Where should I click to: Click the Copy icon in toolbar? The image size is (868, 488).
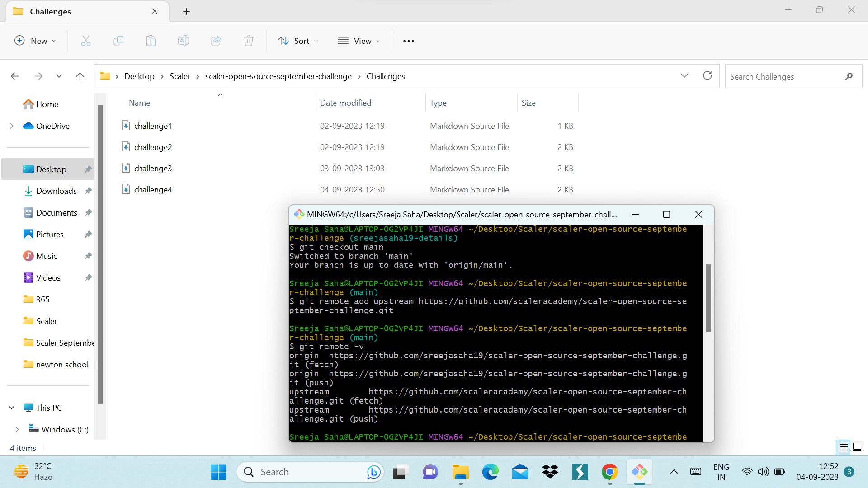[x=118, y=41]
